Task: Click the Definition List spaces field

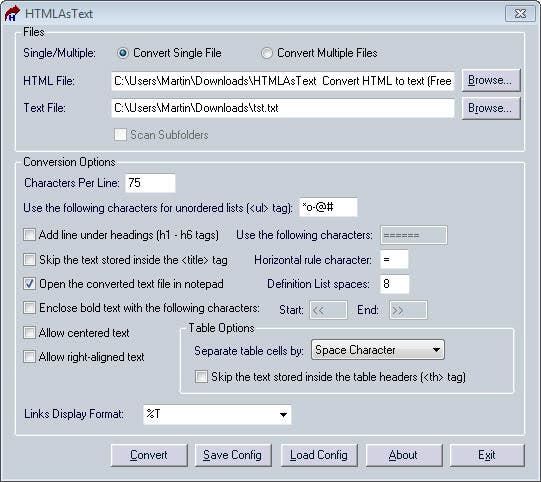Action: (x=394, y=284)
